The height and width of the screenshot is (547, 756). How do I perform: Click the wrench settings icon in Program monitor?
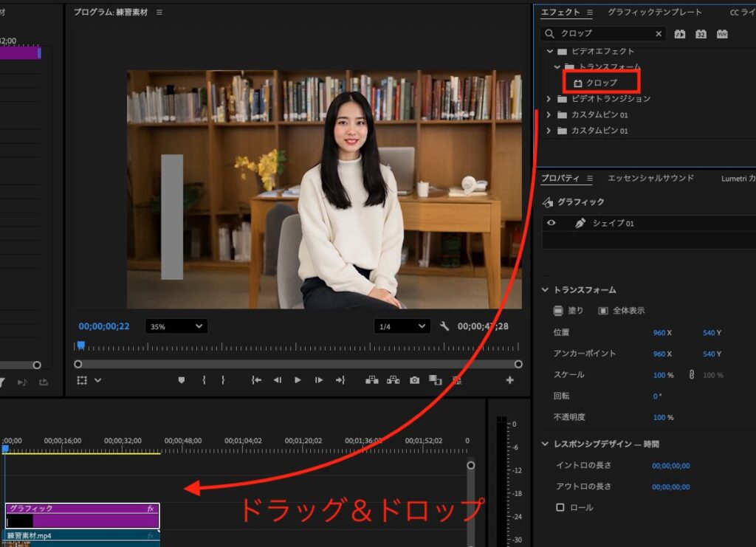click(x=444, y=325)
